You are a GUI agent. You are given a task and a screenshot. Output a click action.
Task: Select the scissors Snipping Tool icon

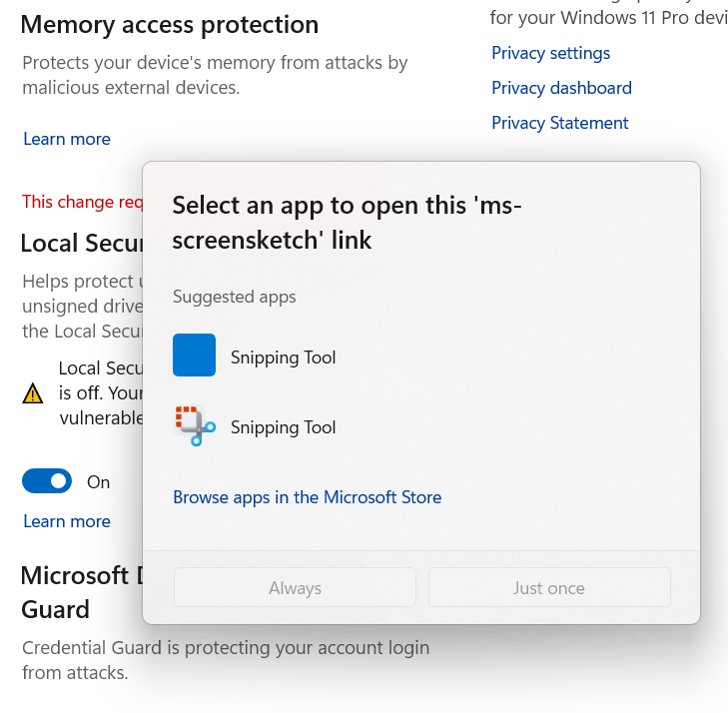point(195,425)
